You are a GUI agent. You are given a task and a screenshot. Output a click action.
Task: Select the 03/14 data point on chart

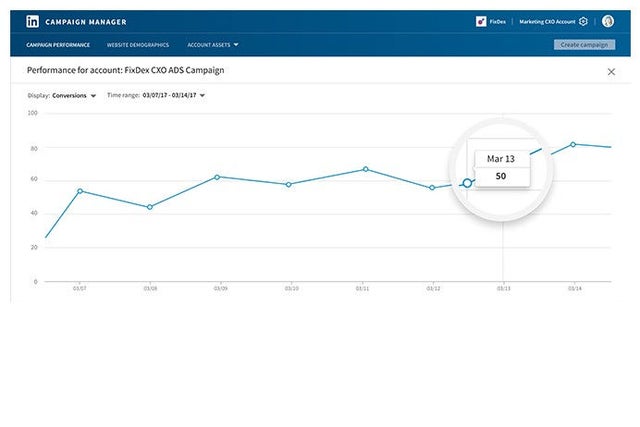point(573,144)
